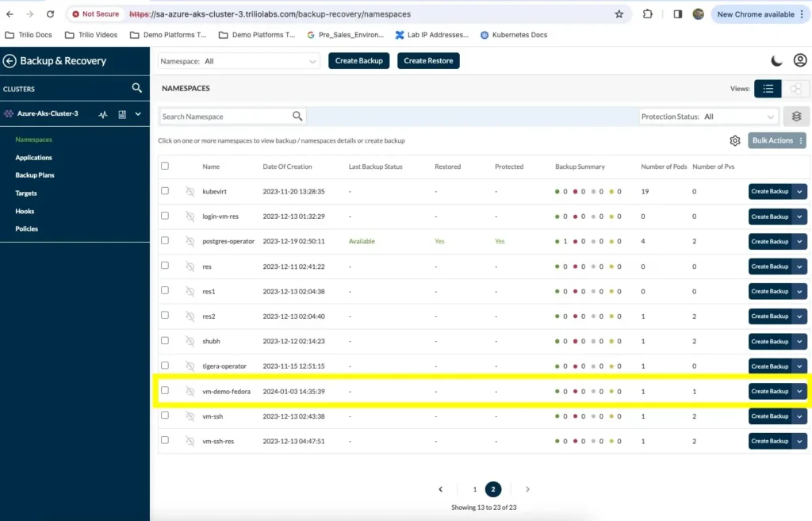Click the New Chrome available button
812x521 pixels.
pyautogui.click(x=760, y=14)
